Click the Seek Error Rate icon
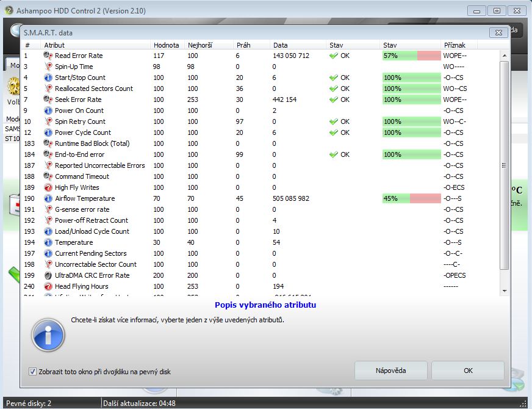532x409 pixels. click(x=48, y=100)
